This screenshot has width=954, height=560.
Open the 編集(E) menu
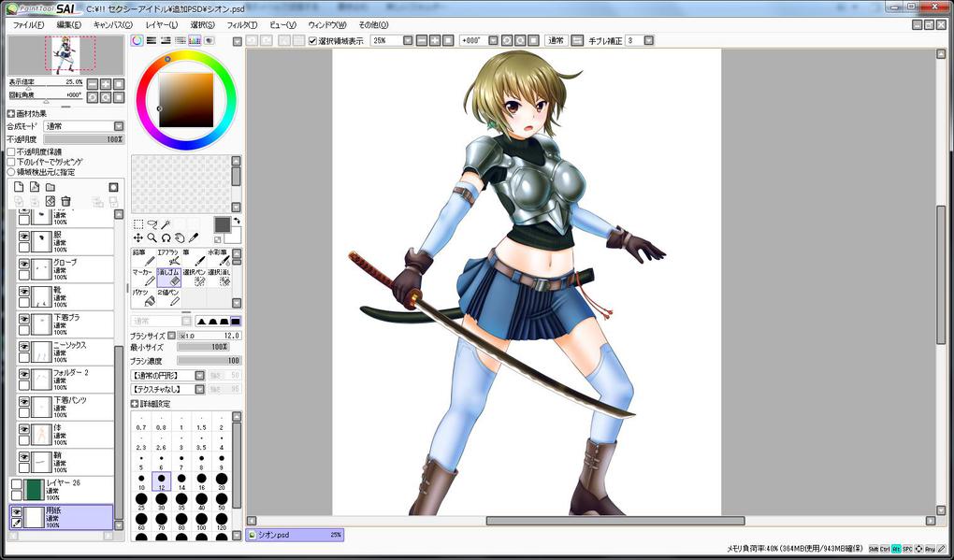point(69,25)
